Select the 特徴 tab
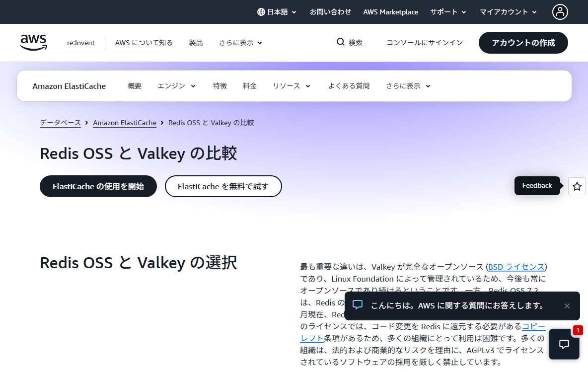The image size is (588, 372). pos(220,86)
